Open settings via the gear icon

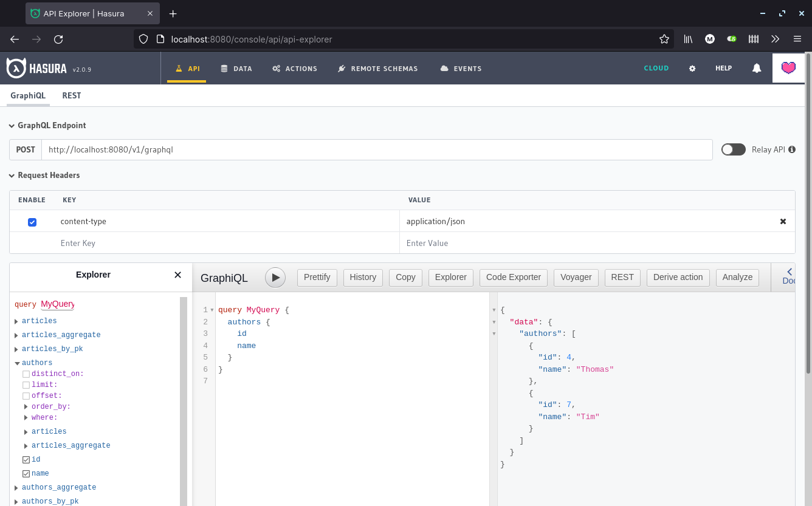click(692, 69)
